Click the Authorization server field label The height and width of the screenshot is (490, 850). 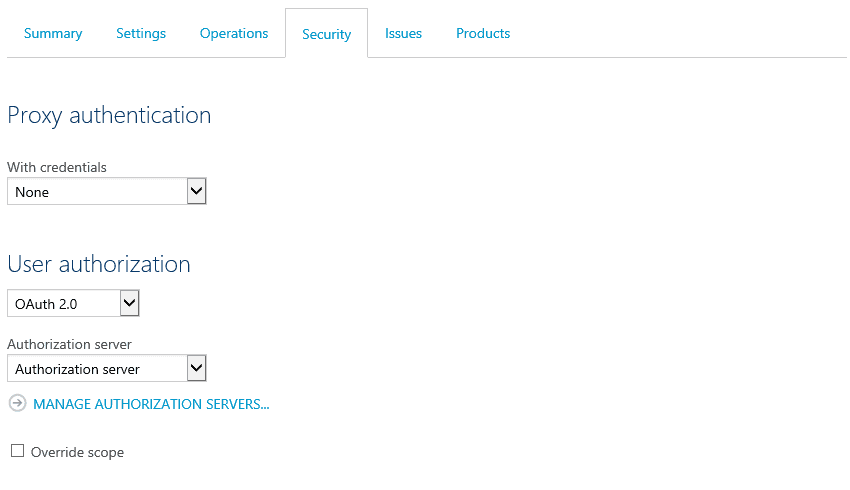pyautogui.click(x=69, y=344)
